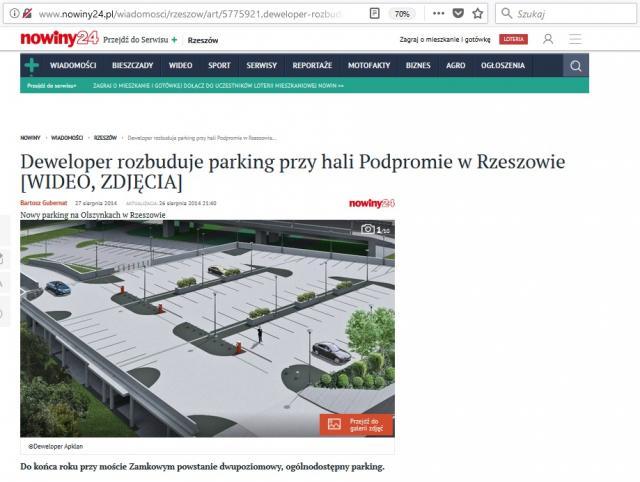Viewport: 640px width, 482px height.
Task: Click RZESZÓW breadcrumb link
Action: [x=105, y=137]
